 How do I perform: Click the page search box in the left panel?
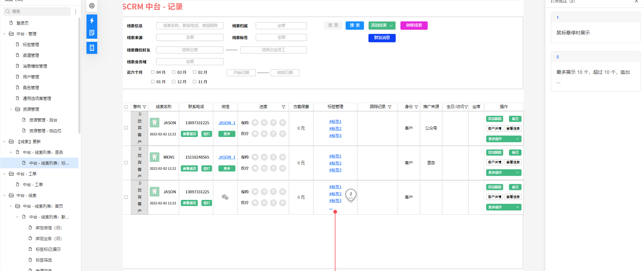37,11
